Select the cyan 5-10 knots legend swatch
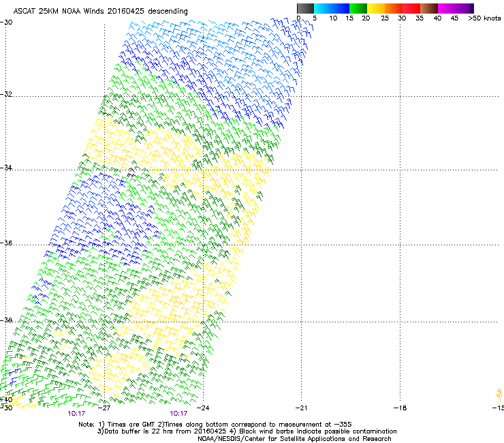 point(323,8)
